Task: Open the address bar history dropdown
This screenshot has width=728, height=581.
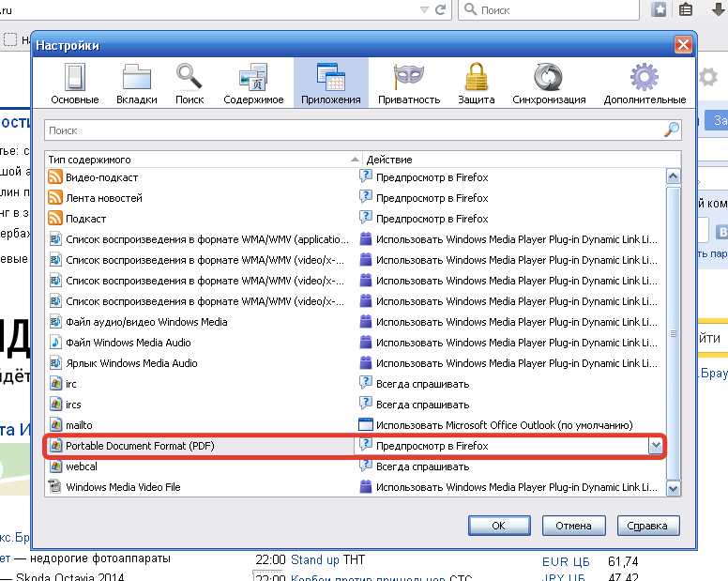Action: [x=424, y=9]
